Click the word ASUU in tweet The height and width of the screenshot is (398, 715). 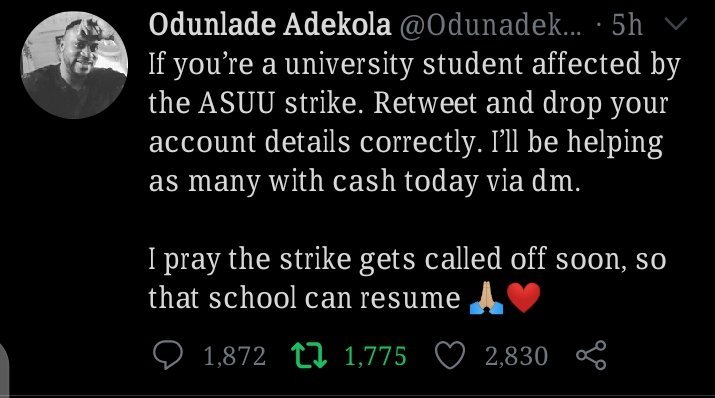point(236,103)
